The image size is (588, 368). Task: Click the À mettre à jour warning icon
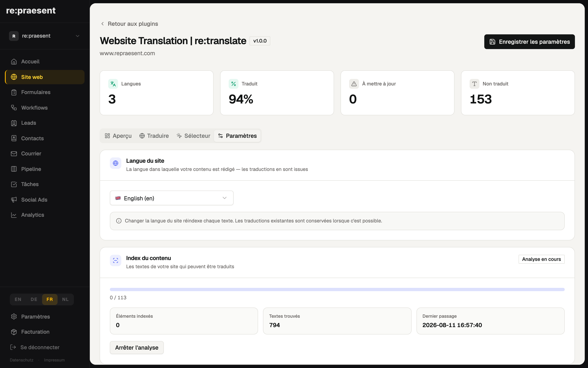354,84
